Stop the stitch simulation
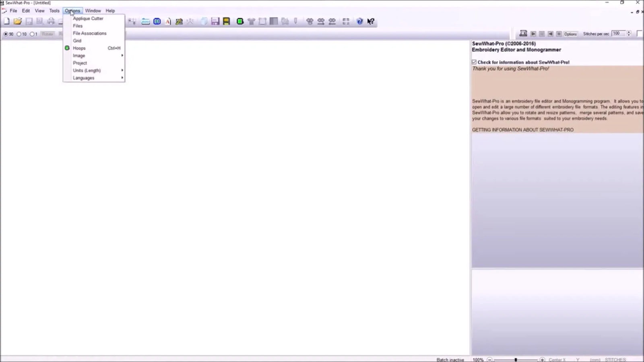Screen dimensions: 644x362 coord(559,34)
